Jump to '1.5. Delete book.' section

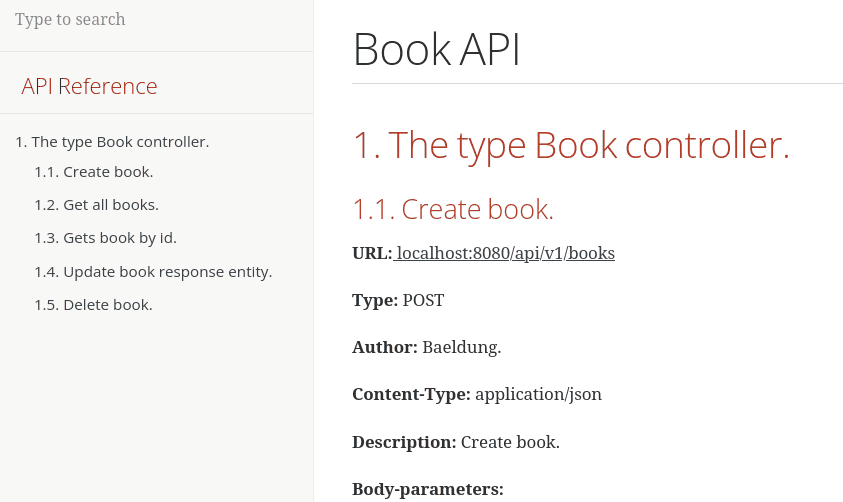(x=93, y=305)
